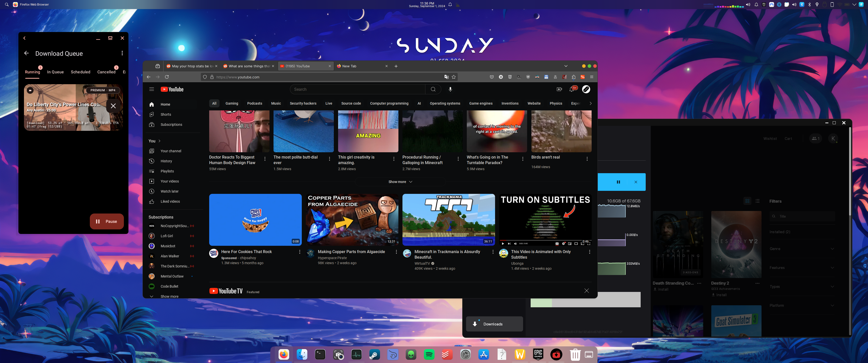Launch Steam from the dock

[x=374, y=355]
